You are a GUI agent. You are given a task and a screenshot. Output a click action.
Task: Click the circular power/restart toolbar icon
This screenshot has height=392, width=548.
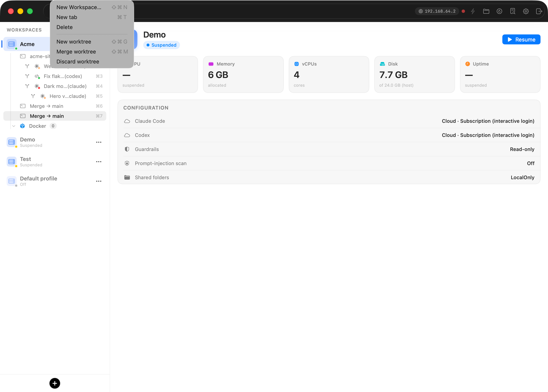499,11
